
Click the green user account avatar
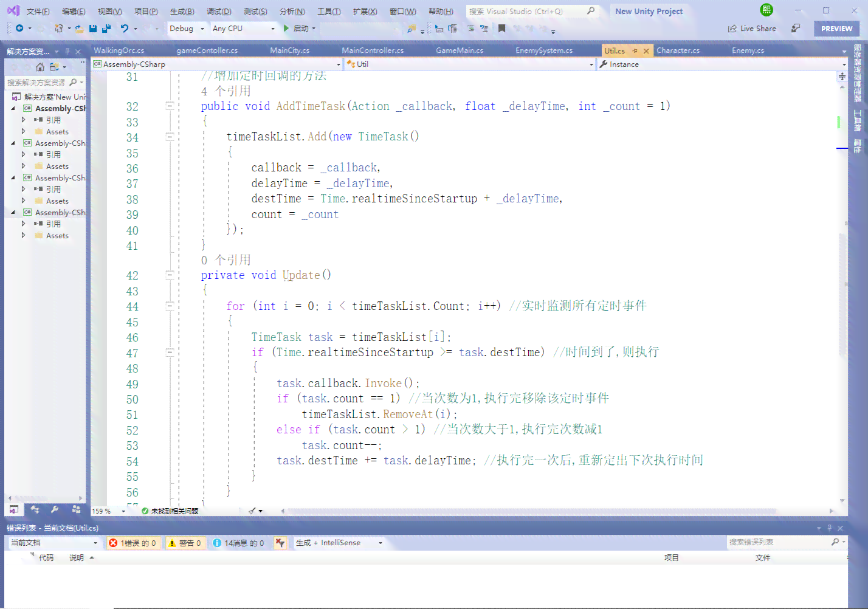pyautogui.click(x=766, y=10)
